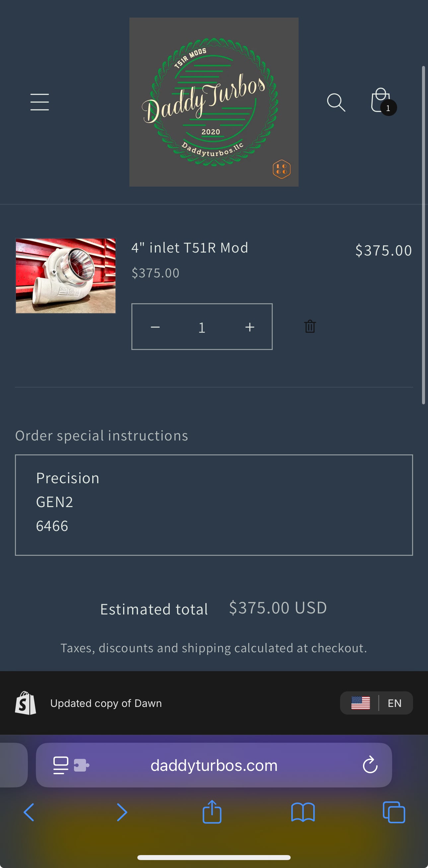Screen dimensions: 428x868
Task: Open the page settings reader icon
Action: 61,765
